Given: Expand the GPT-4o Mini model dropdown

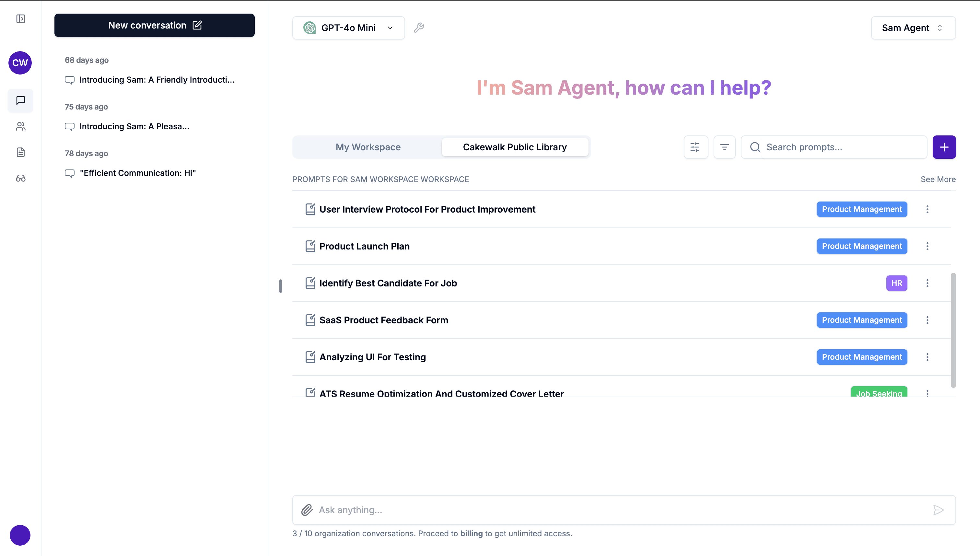Looking at the screenshot, I should [348, 28].
